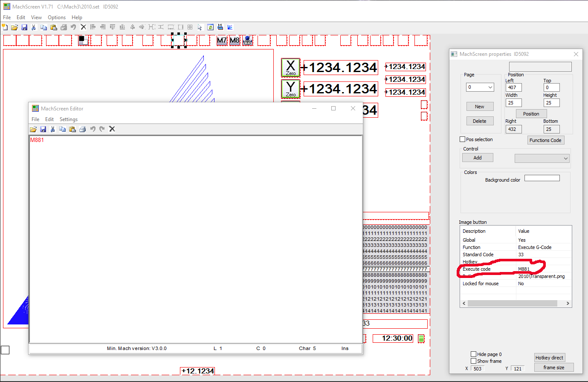Tick the Hide page 0 checkbox
This screenshot has height=382, width=588.
coord(473,354)
